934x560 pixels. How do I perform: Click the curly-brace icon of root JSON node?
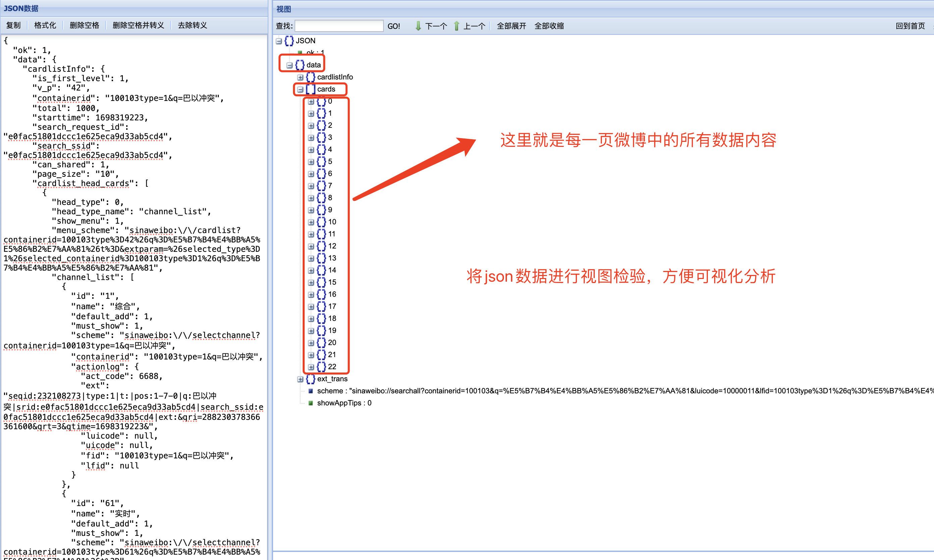tap(289, 41)
